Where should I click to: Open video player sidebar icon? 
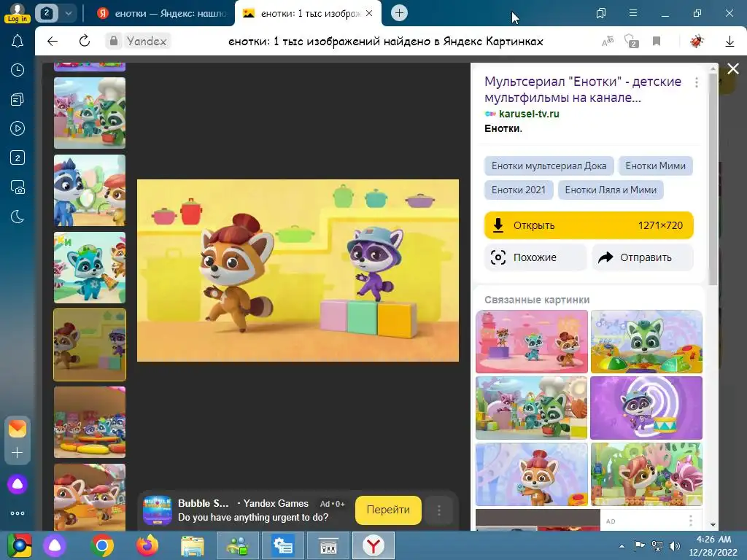18,128
